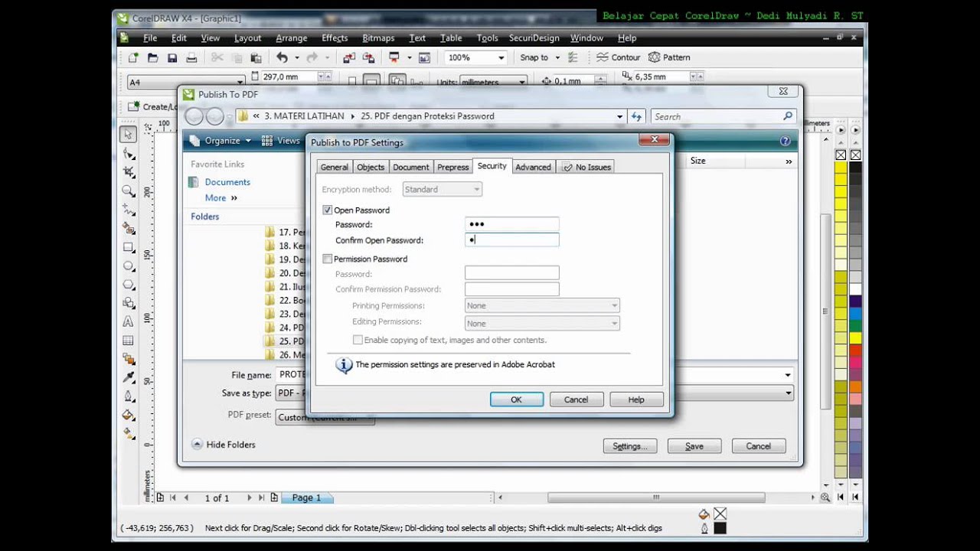Viewport: 980px width, 551px height.
Task: Open the Effects menu
Action: 335,37
